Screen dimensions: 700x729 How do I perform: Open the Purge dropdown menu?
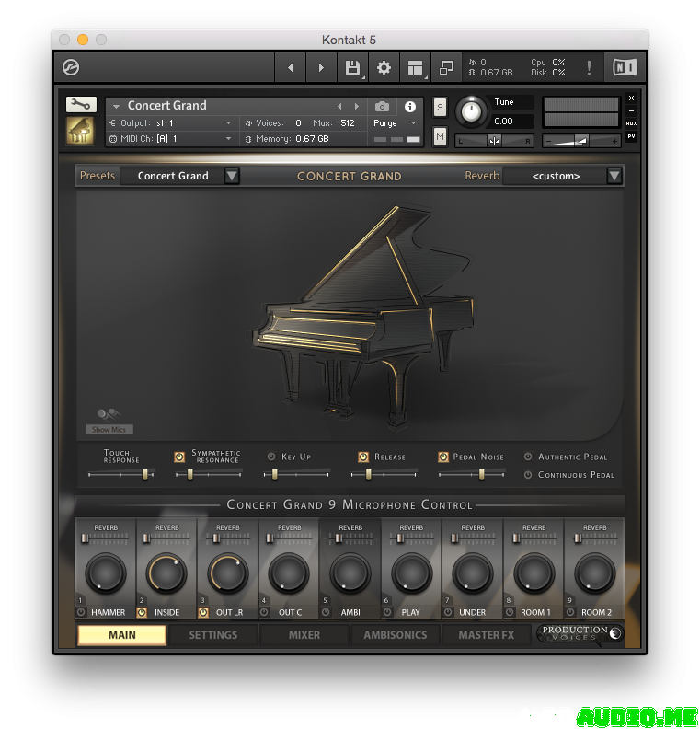[x=396, y=123]
